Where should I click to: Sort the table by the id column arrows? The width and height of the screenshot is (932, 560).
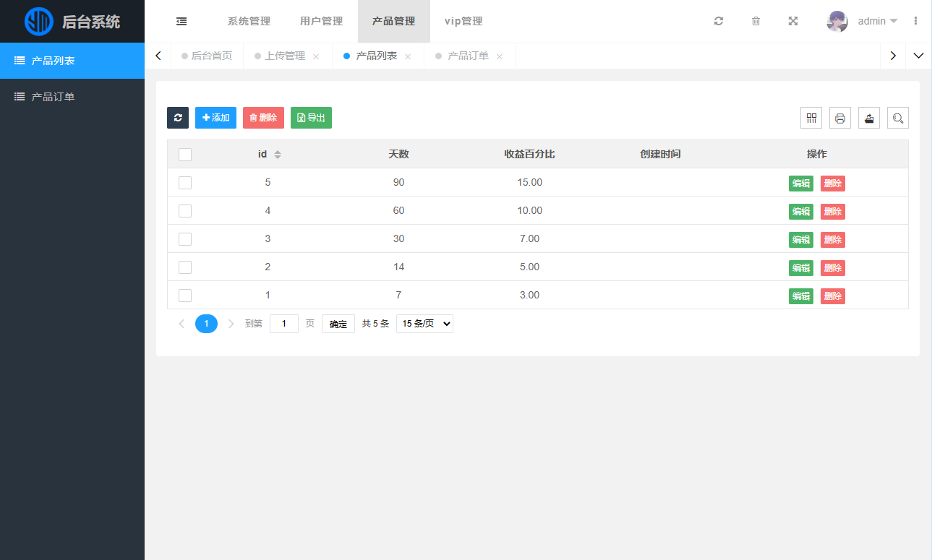coord(278,155)
